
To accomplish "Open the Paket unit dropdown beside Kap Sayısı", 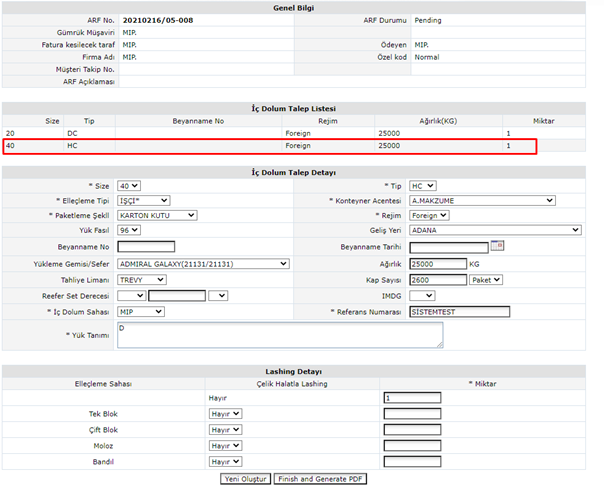I will click(486, 280).
